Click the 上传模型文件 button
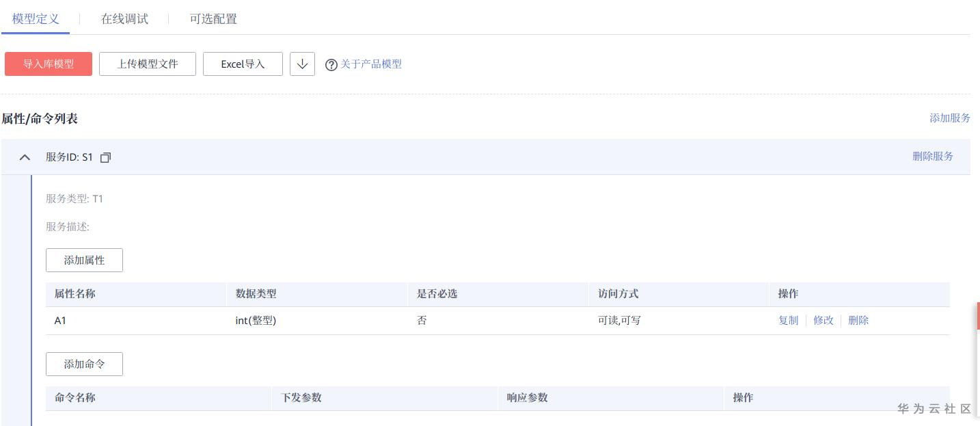The height and width of the screenshot is (426, 980). [148, 64]
